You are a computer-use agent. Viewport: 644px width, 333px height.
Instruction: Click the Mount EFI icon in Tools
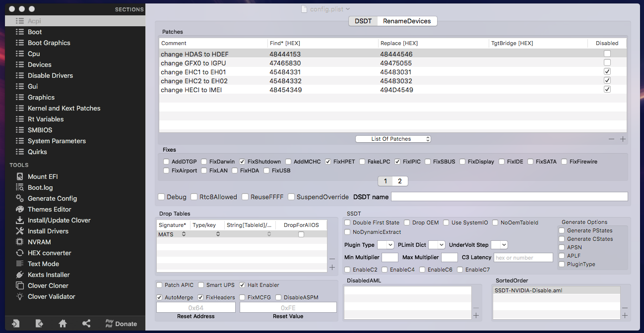coord(20,176)
